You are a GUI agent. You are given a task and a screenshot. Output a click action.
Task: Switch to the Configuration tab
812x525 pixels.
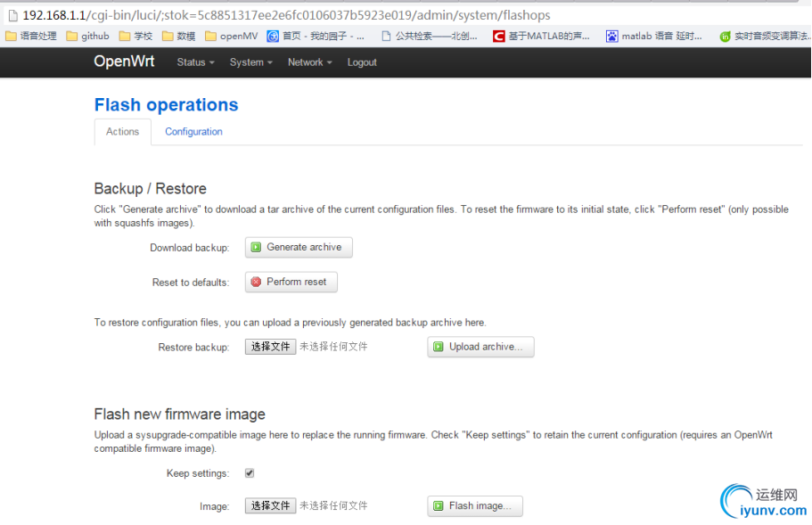pyautogui.click(x=193, y=132)
